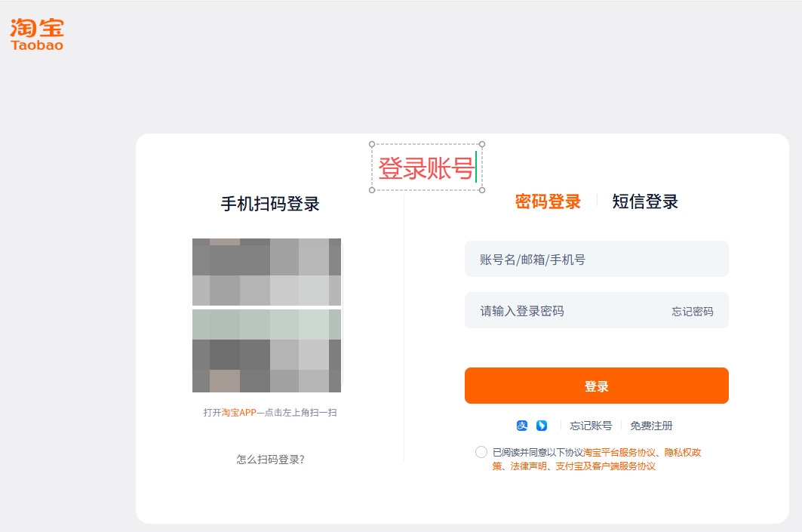802x532 pixels.
Task: Tick the agreement consent checkbox
Action: click(x=481, y=452)
